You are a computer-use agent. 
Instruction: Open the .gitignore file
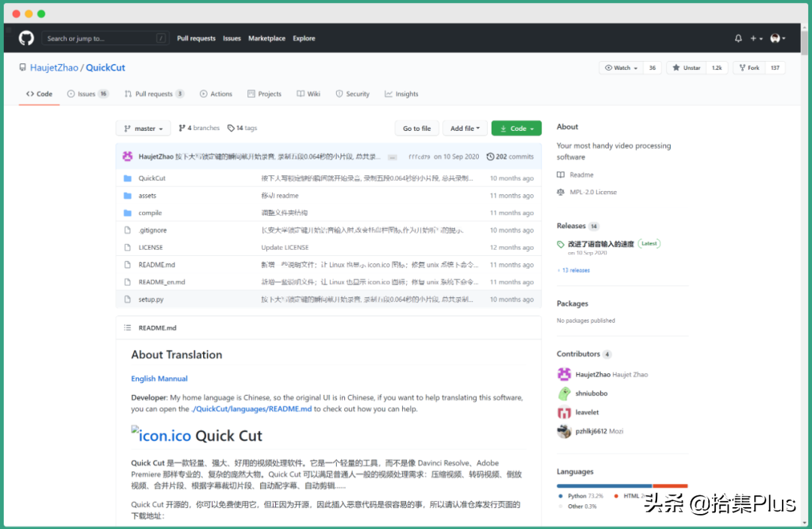tap(153, 230)
